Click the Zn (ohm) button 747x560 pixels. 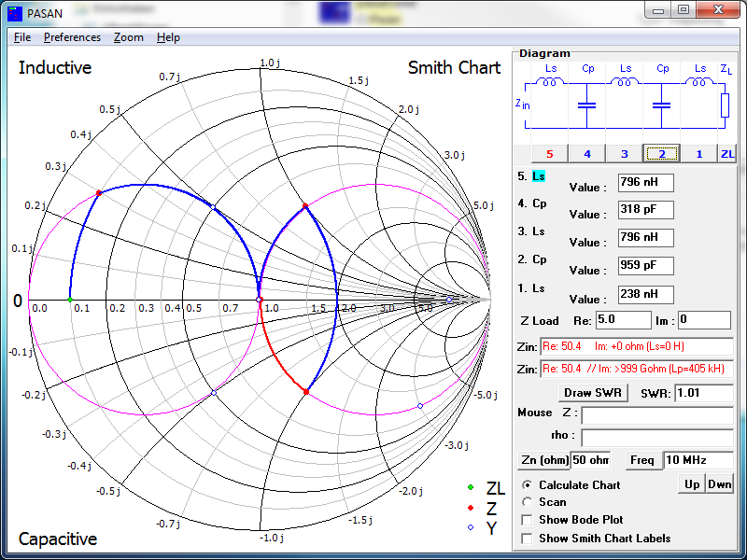coord(544,460)
